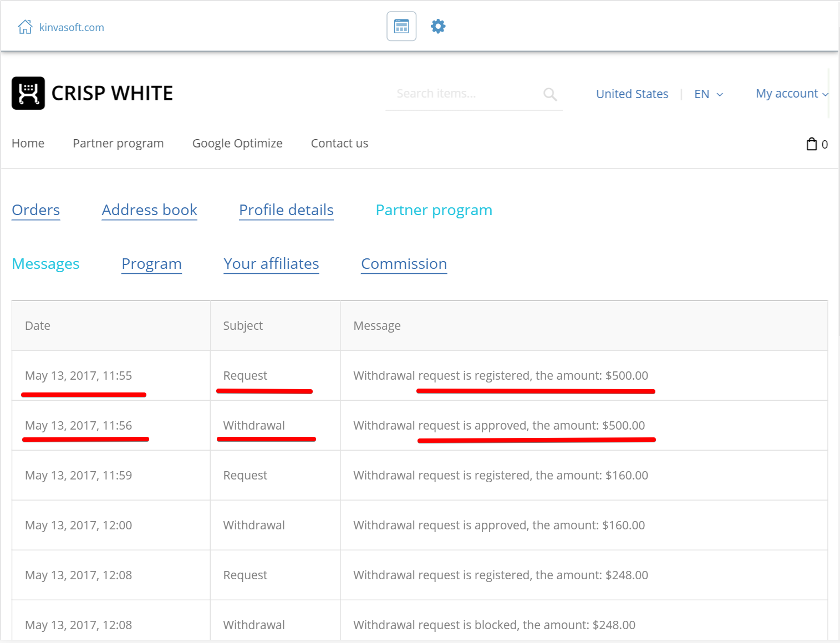Viewport: 840px width, 643px height.
Task: Open the My account dropdown
Action: [x=791, y=94]
